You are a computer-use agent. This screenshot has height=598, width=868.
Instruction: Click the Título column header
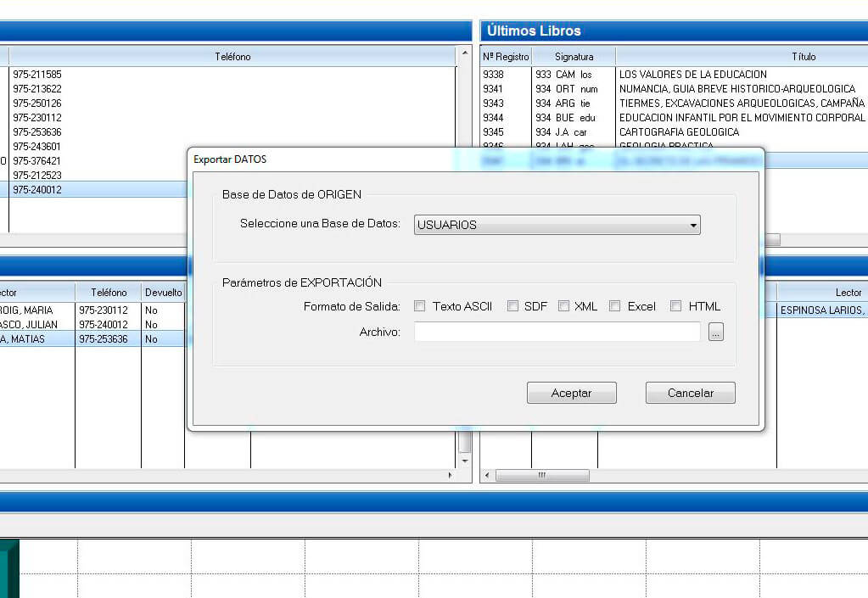pos(803,57)
